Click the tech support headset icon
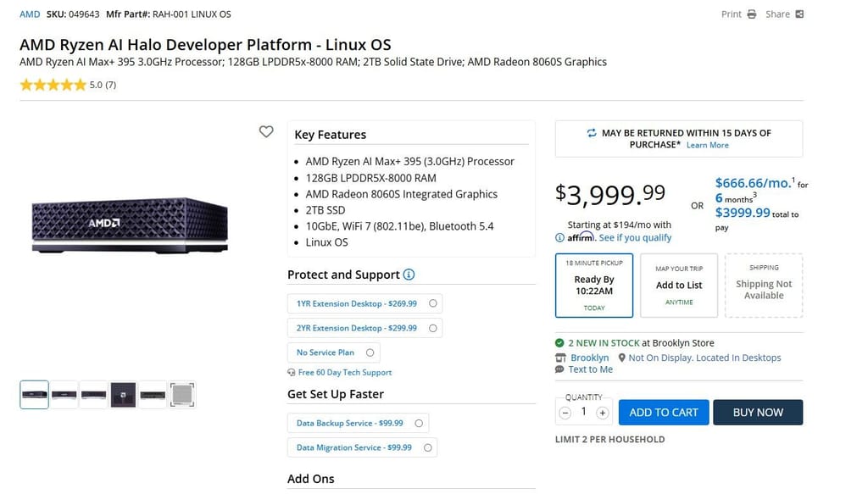Viewport: 868px width, 494px height. tap(292, 372)
